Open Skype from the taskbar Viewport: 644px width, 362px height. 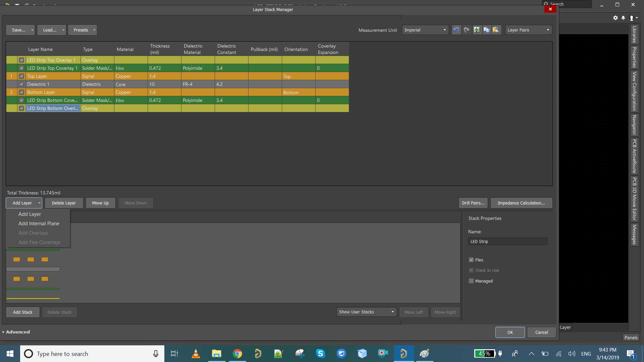pyautogui.click(x=320, y=354)
